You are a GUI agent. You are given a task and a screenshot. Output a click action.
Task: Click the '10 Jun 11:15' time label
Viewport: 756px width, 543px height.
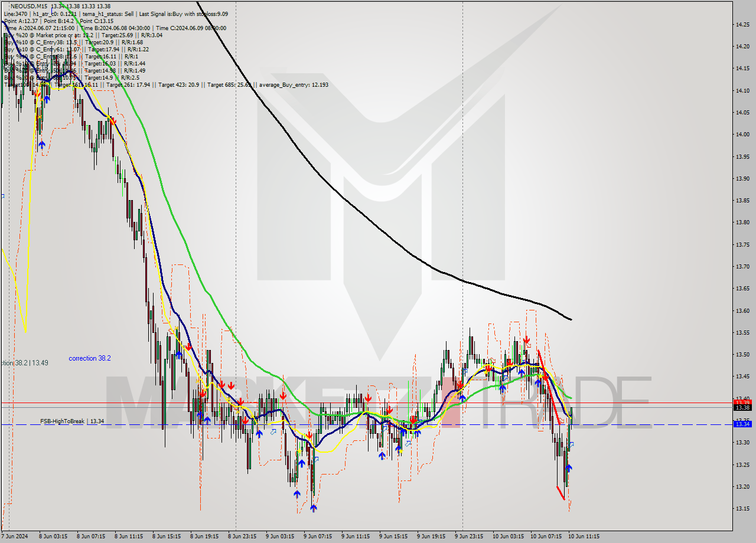click(x=584, y=537)
